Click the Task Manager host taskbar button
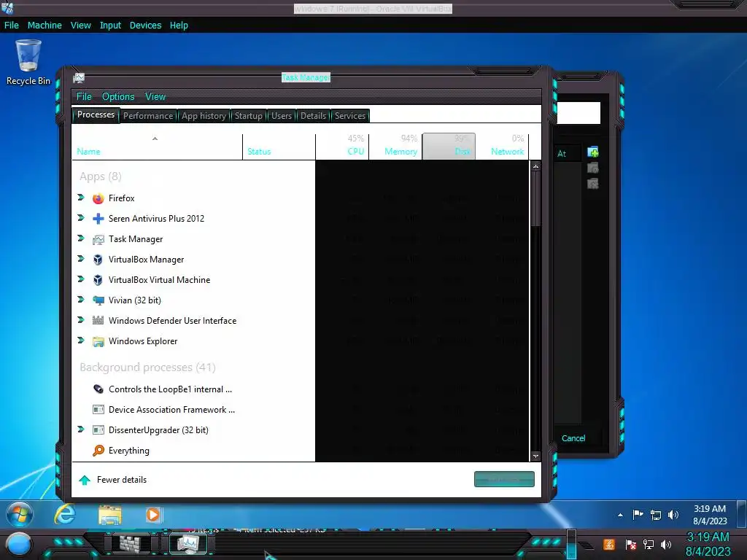 pyautogui.click(x=187, y=544)
